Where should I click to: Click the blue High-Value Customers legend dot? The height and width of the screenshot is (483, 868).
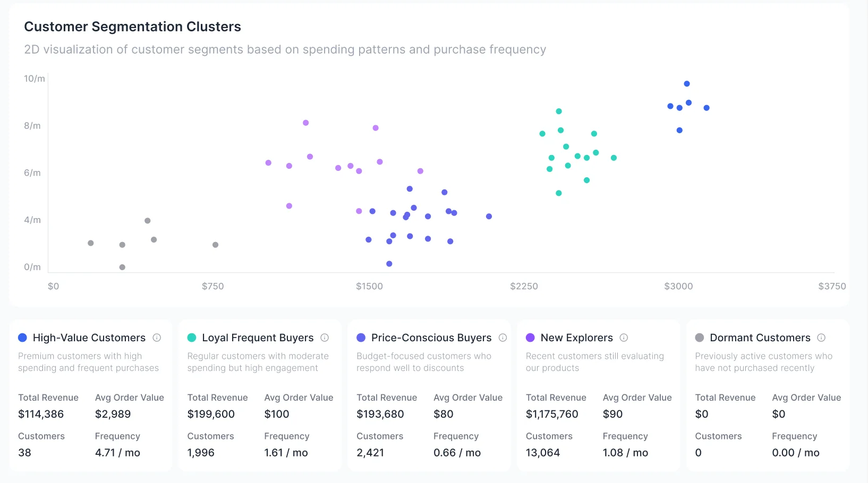22,338
